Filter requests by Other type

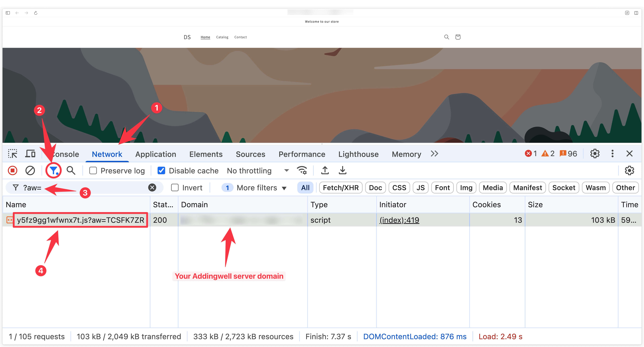point(625,188)
